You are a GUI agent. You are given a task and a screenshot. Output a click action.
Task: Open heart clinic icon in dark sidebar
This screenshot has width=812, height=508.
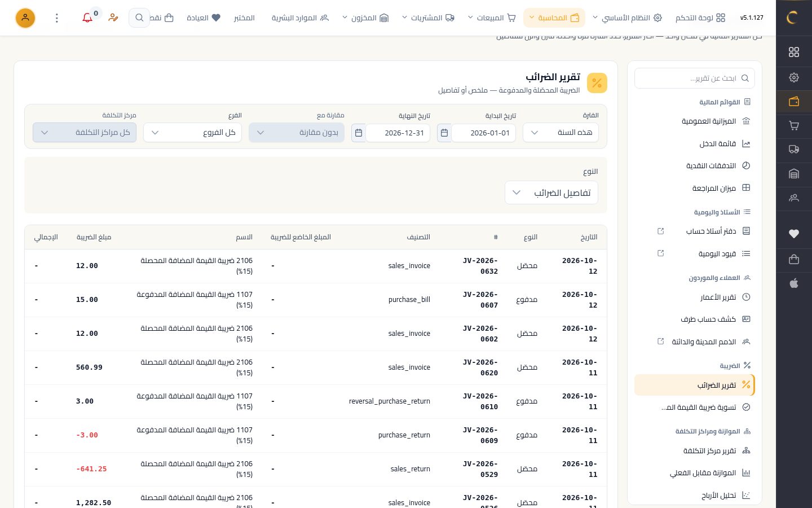coord(794,234)
